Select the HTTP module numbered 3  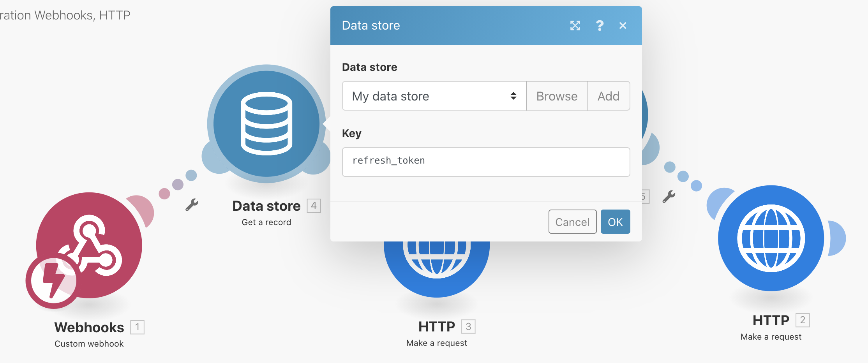coord(437,269)
